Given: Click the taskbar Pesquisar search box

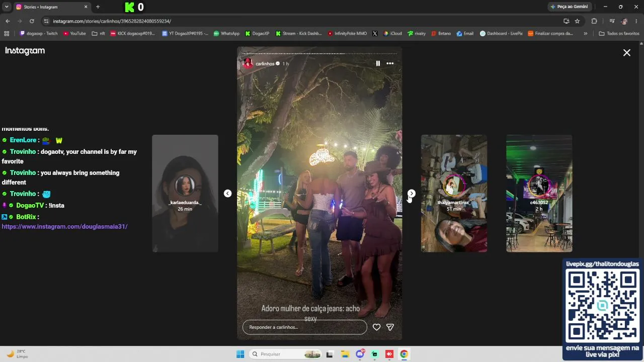Looking at the screenshot, I should 286,354.
